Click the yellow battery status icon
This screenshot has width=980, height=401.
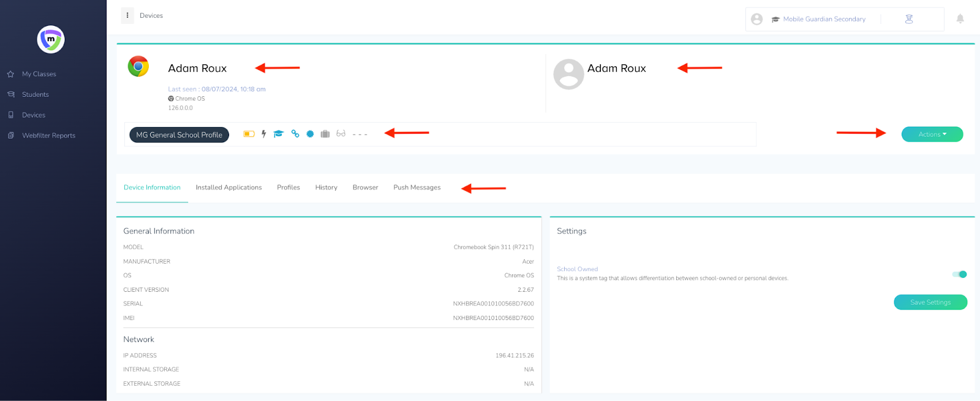[x=249, y=134]
